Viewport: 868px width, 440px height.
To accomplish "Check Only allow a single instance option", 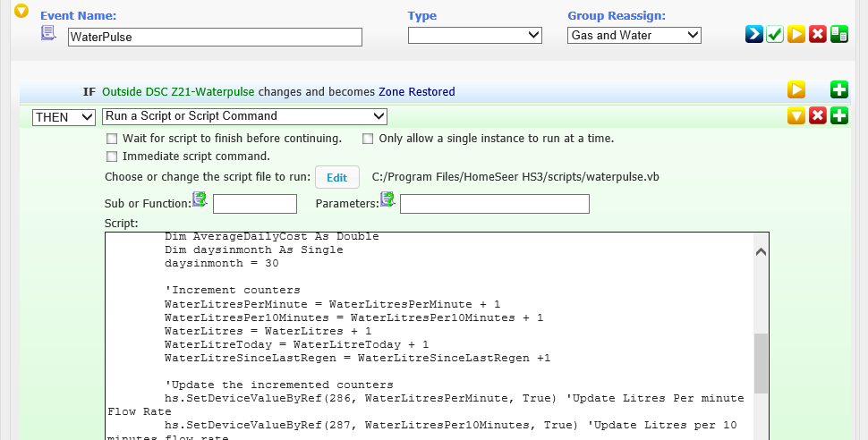I will pos(369,139).
